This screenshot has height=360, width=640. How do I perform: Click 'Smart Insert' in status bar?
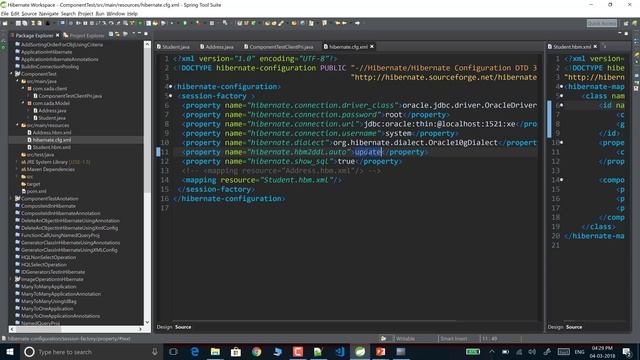point(453,338)
